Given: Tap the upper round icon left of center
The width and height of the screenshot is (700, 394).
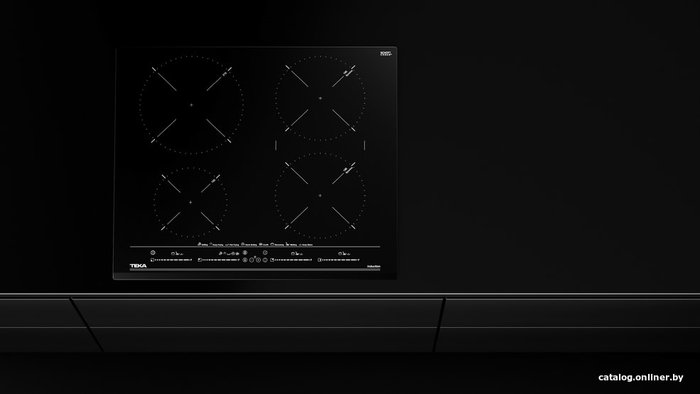Looking at the screenshot, I should [245, 253].
